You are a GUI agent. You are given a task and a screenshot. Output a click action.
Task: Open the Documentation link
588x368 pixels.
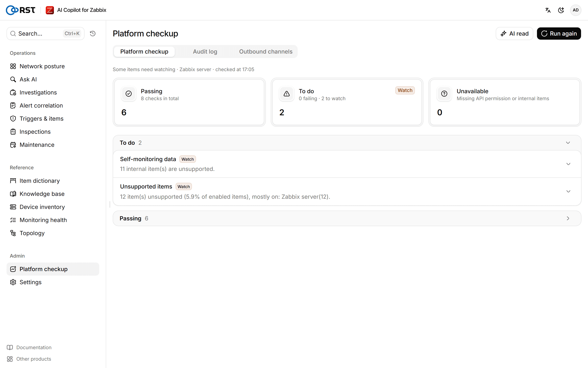29,347
